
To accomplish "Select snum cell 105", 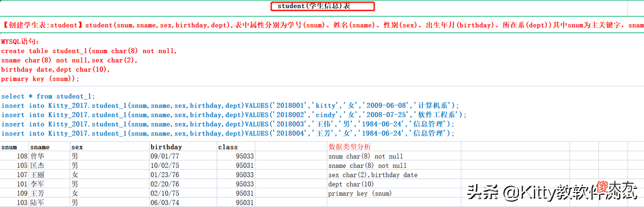I will coord(14,165).
